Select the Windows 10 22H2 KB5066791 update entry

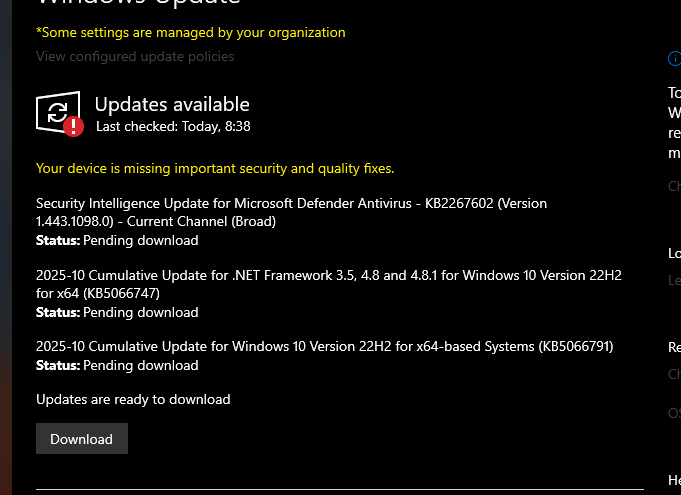[x=324, y=347]
